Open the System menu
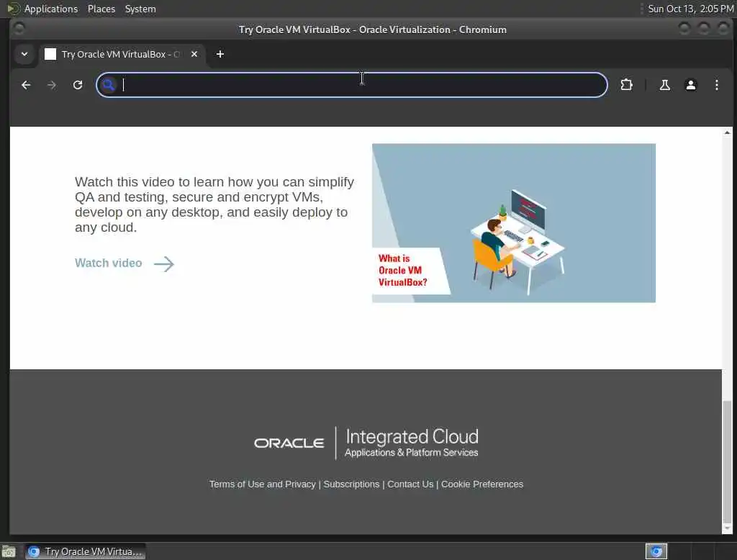The image size is (737, 560). [x=140, y=9]
